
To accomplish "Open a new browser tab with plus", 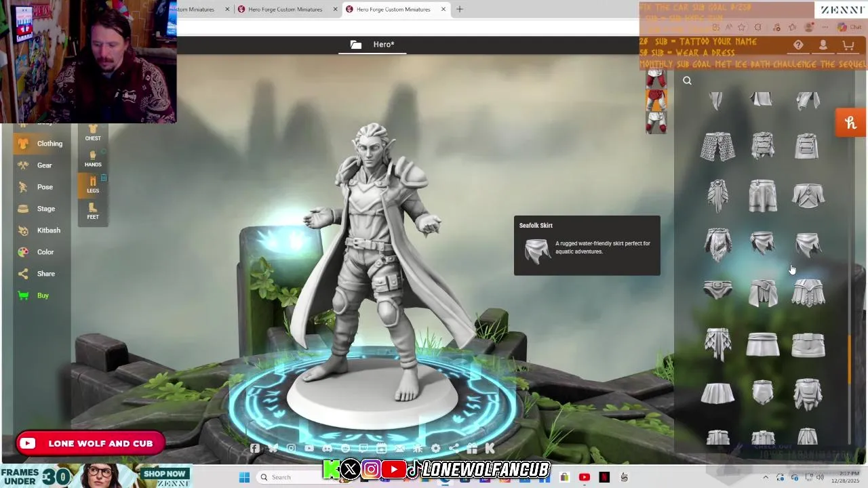I will click(x=460, y=9).
